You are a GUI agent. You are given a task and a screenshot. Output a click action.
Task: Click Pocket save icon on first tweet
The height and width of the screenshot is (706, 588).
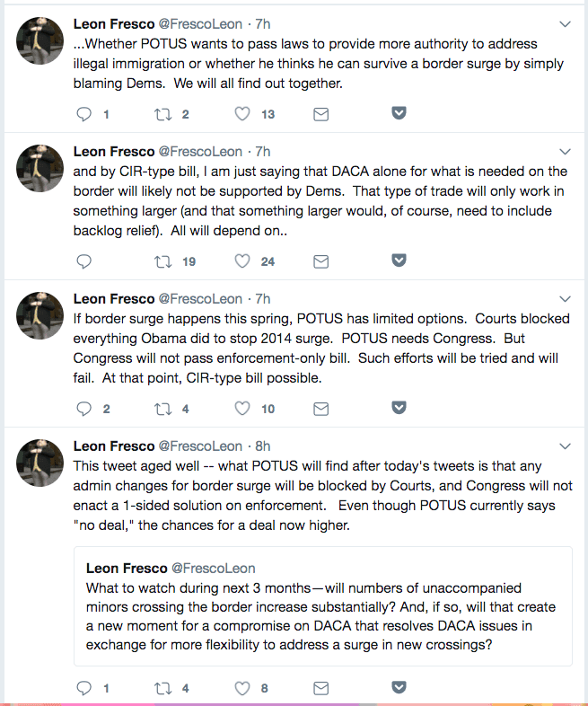tap(399, 113)
